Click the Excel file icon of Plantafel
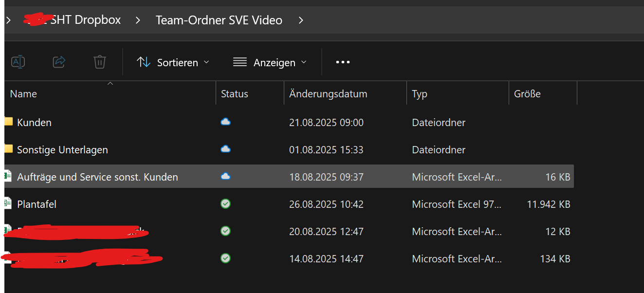 coord(8,203)
